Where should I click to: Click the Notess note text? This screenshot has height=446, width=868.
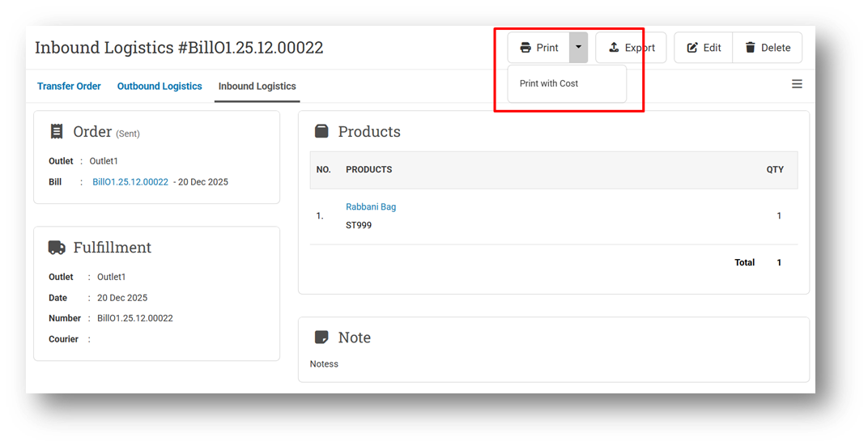coord(324,363)
